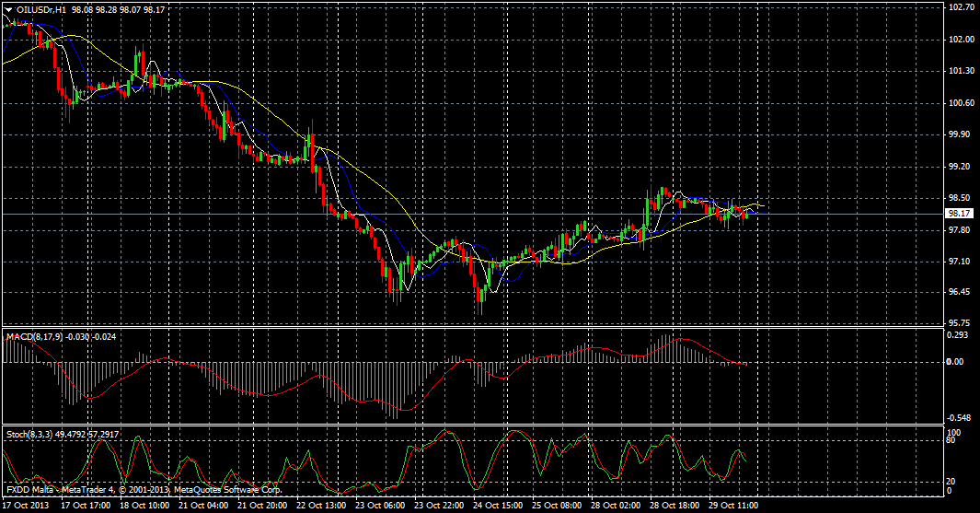This screenshot has width=980, height=513.
Task: Select the Stoch(8,3,3) indicator label
Action: [29, 432]
